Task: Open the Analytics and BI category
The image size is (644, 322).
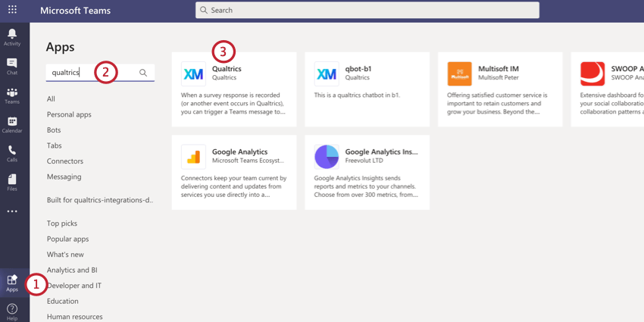Action: pos(72,270)
